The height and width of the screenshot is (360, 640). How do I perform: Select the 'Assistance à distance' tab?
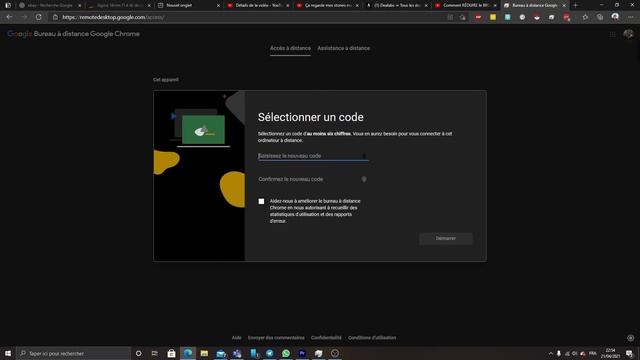click(344, 48)
